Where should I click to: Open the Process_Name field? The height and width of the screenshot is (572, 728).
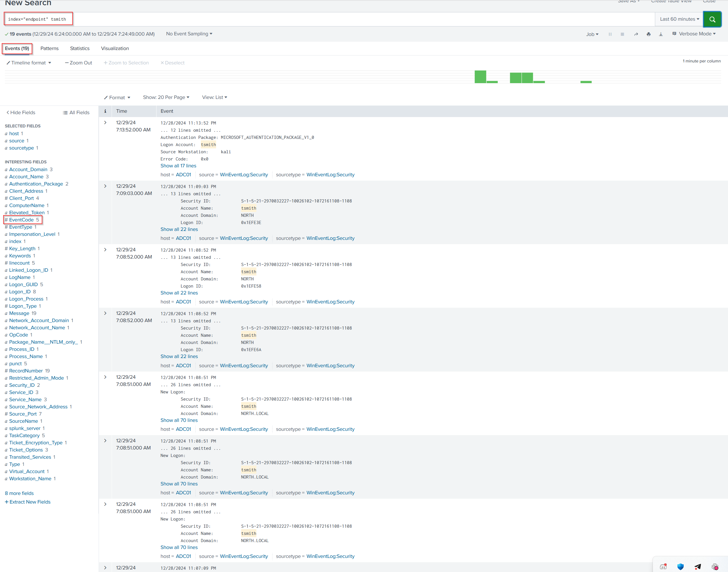pos(26,356)
